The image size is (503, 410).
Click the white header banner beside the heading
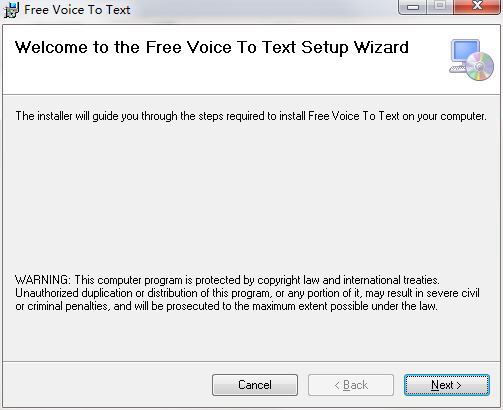428,77
